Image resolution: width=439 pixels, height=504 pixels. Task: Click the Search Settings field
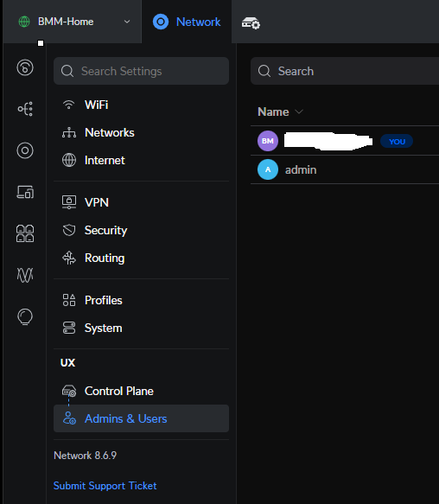pos(141,71)
